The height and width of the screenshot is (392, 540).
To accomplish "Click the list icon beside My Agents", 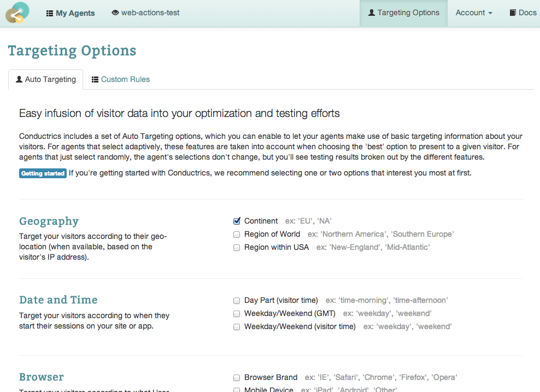I will click(50, 14).
